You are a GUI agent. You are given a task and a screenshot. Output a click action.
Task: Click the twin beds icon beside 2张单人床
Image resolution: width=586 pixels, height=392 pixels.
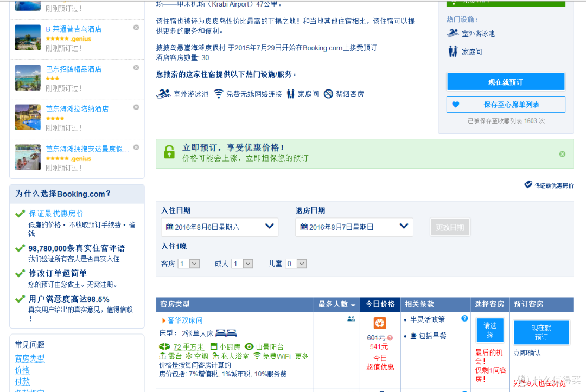click(226, 333)
